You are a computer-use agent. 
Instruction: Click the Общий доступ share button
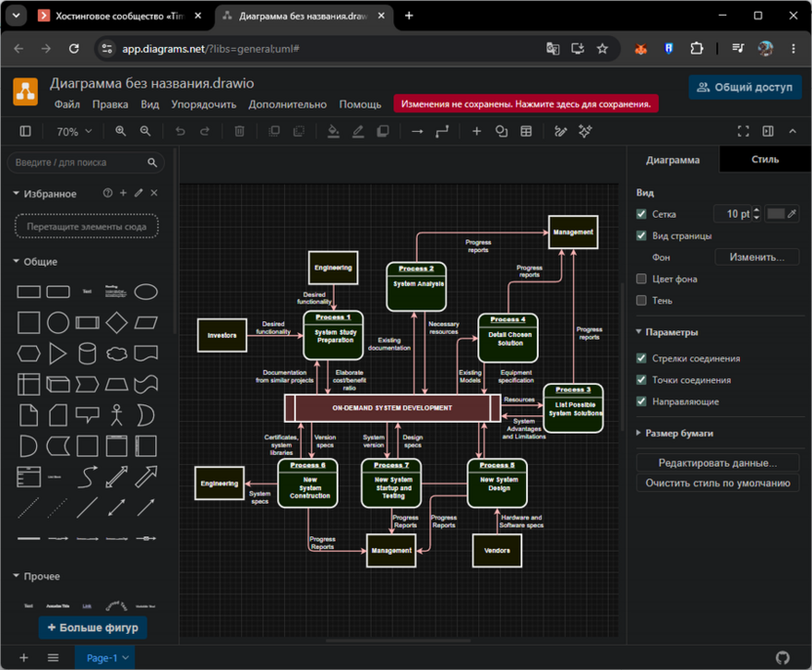point(745,87)
